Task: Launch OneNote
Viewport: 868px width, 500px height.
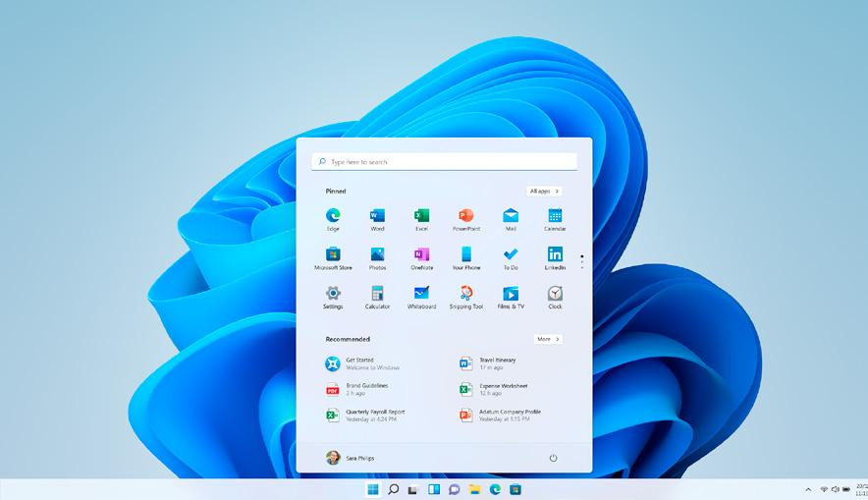Action: (422, 258)
